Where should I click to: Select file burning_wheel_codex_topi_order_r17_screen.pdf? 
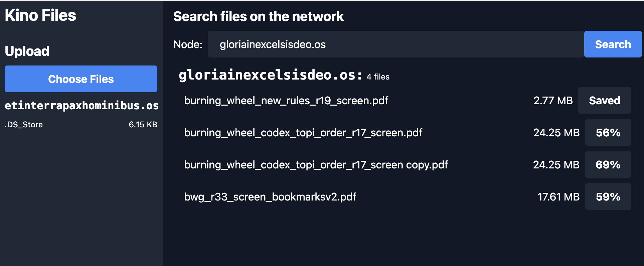[x=303, y=133]
